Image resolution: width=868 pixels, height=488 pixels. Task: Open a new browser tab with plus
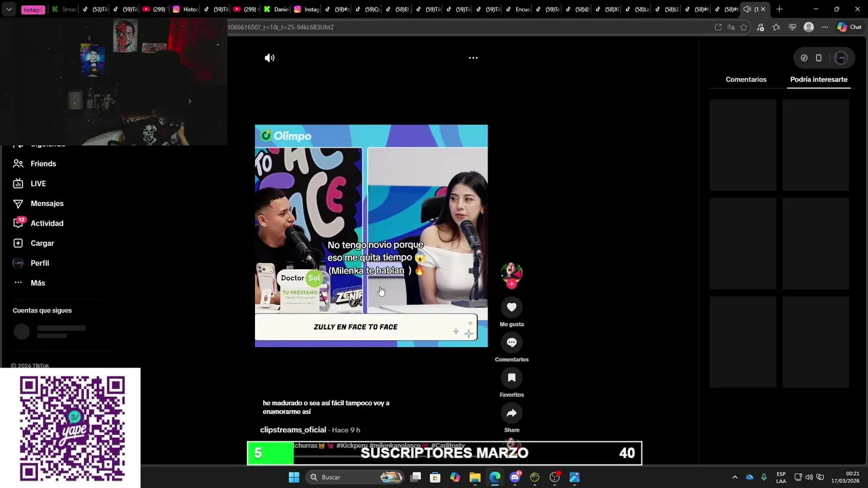(x=779, y=9)
